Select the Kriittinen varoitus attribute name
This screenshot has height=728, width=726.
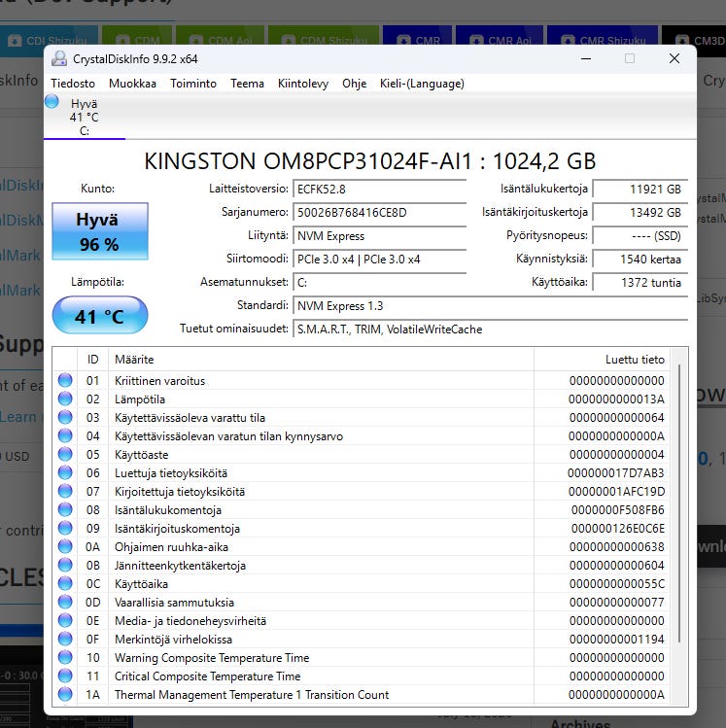(x=159, y=381)
